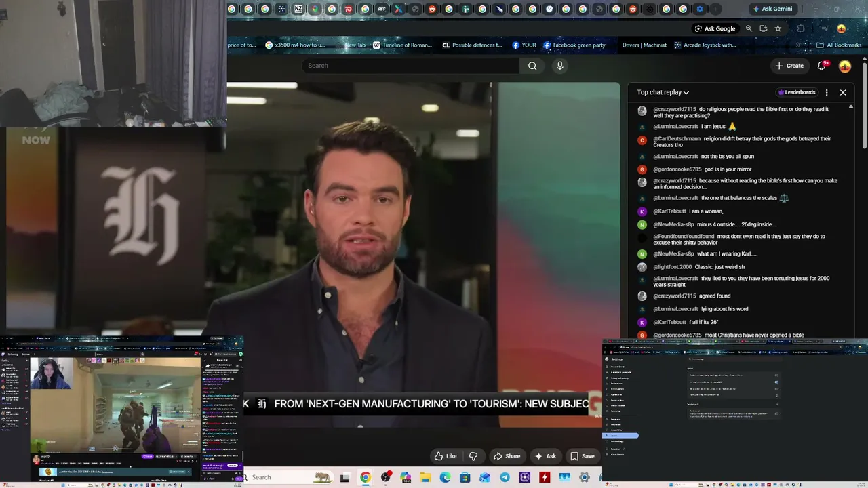Open File Explorer from the taskbar
This screenshot has height=488, width=868.
pos(425,477)
